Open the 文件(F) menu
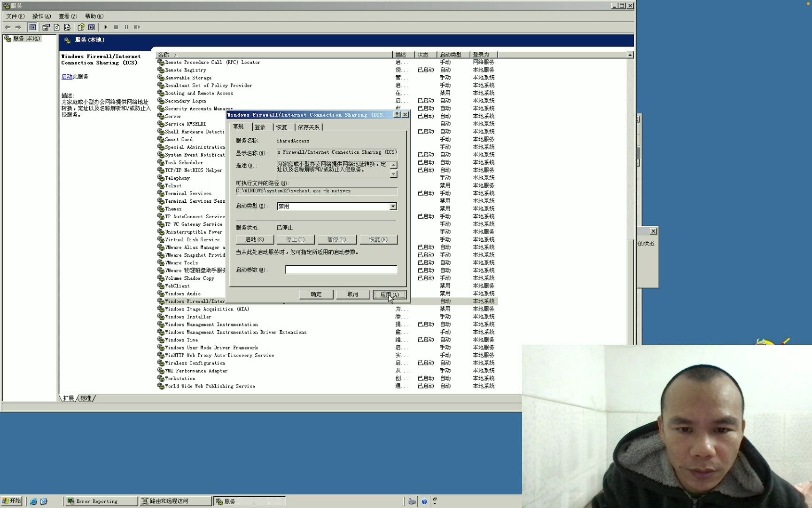The width and height of the screenshot is (812, 508). (15, 16)
